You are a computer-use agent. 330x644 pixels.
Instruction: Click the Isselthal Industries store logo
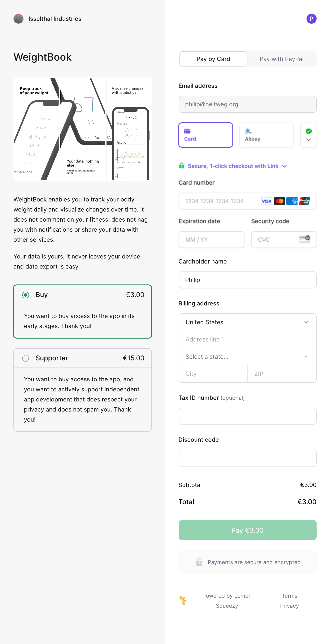pos(18,19)
